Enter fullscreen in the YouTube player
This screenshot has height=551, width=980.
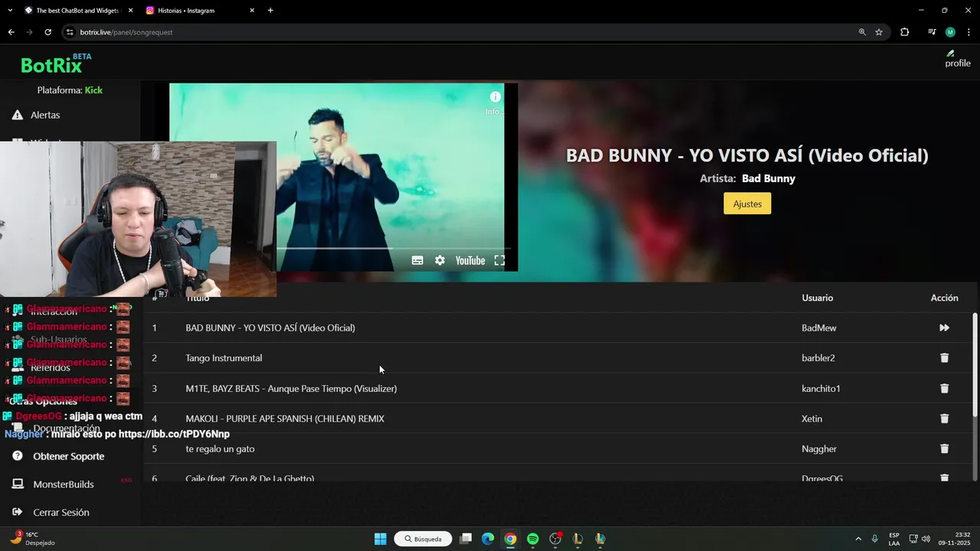click(499, 260)
